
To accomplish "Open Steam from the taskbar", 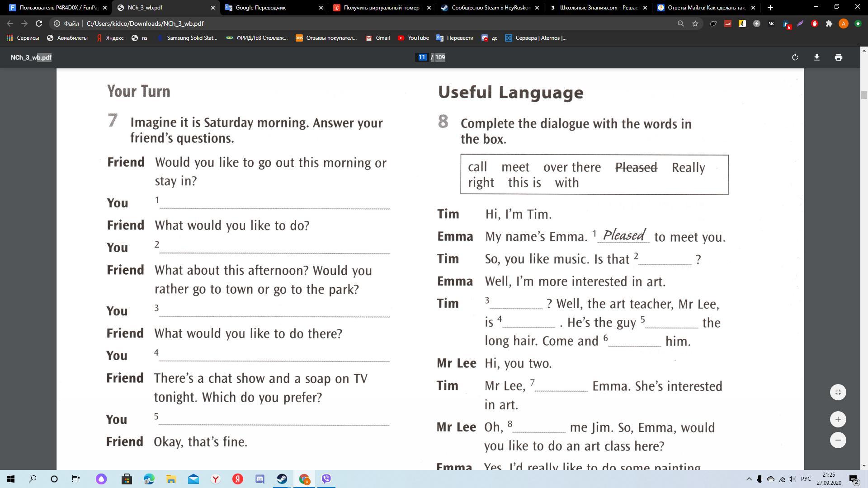I will (282, 479).
